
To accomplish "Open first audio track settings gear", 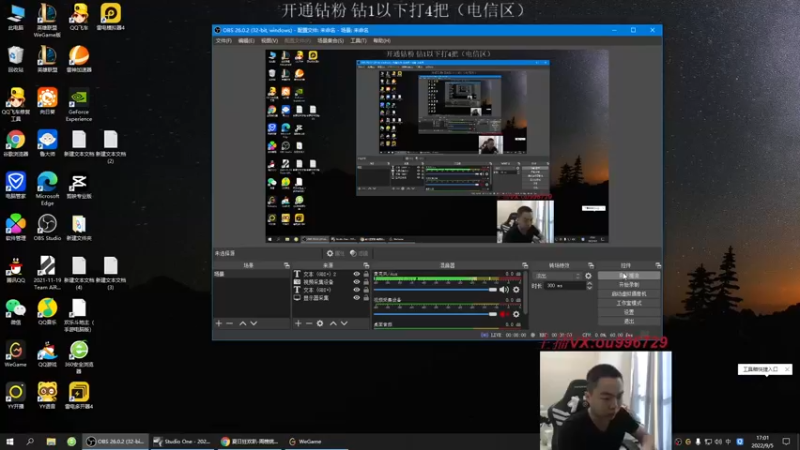I will coord(516,290).
